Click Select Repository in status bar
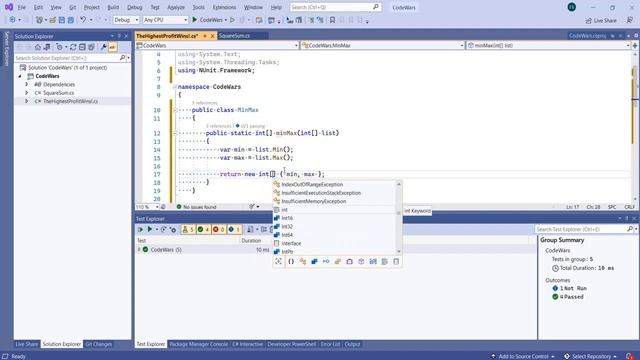 (x=591, y=356)
